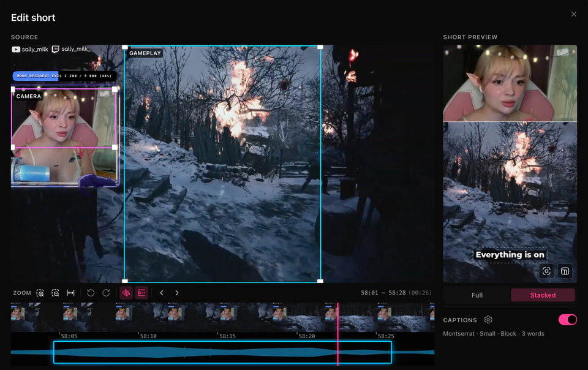Click the top-right handle of GAMEPLAY box
The image size is (588, 370).
tap(320, 47)
